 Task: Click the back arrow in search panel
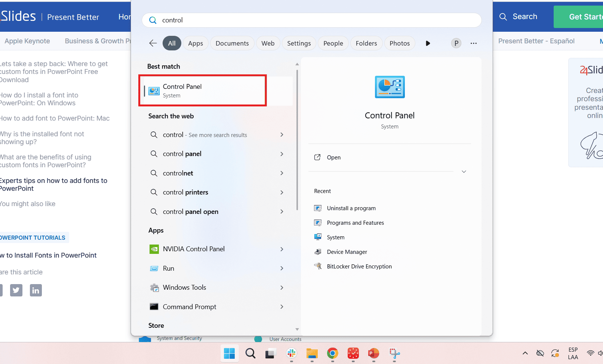tap(153, 43)
